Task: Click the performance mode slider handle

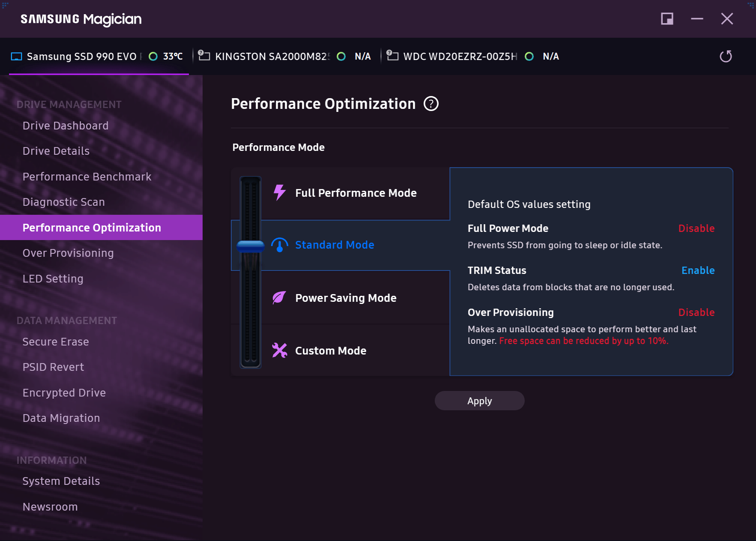Action: coord(251,246)
